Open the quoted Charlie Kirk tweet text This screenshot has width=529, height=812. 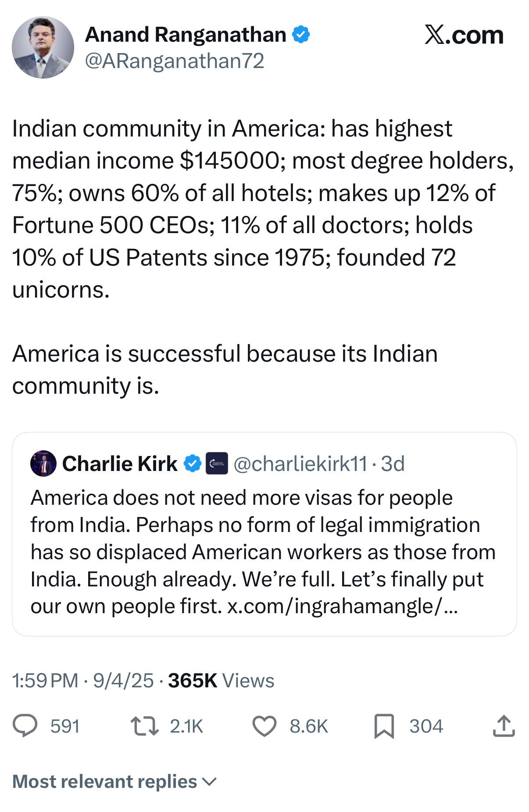click(x=263, y=552)
